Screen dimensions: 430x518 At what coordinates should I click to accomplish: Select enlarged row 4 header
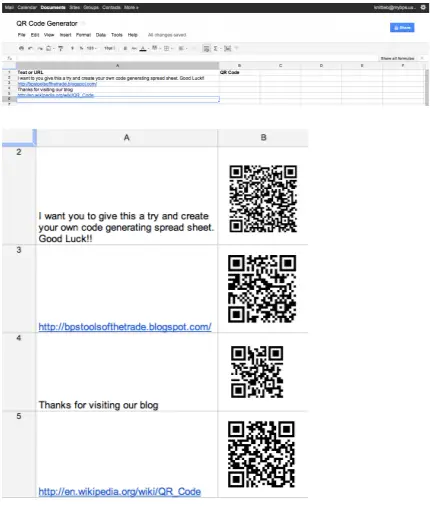19,372
